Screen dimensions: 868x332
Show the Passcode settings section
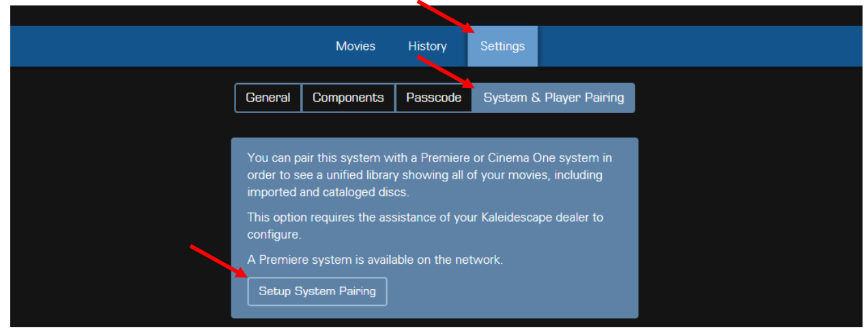click(x=433, y=97)
